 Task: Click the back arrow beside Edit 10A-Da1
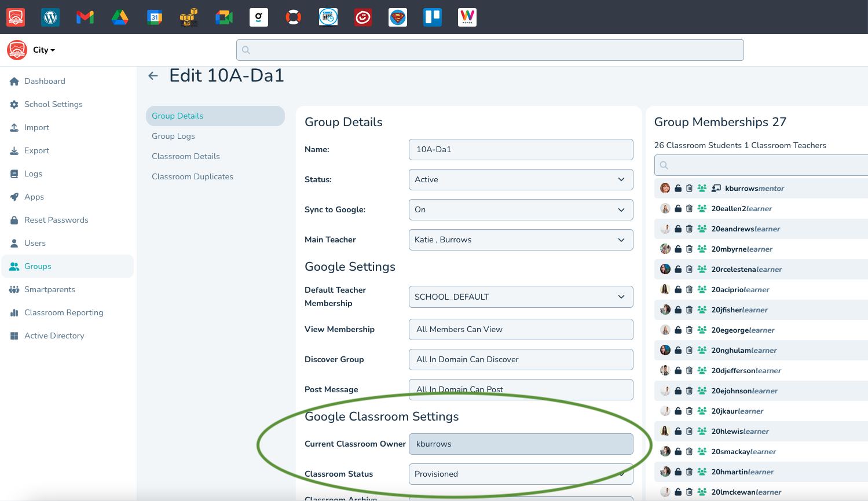click(153, 76)
